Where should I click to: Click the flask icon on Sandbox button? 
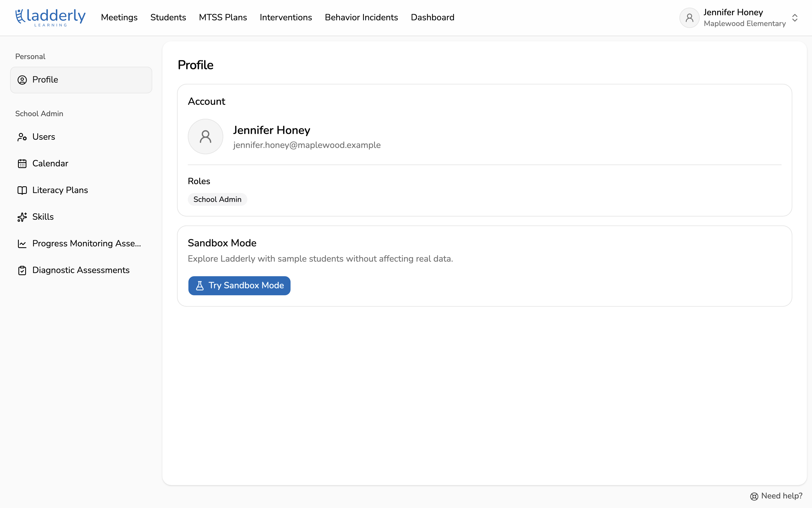click(x=200, y=286)
